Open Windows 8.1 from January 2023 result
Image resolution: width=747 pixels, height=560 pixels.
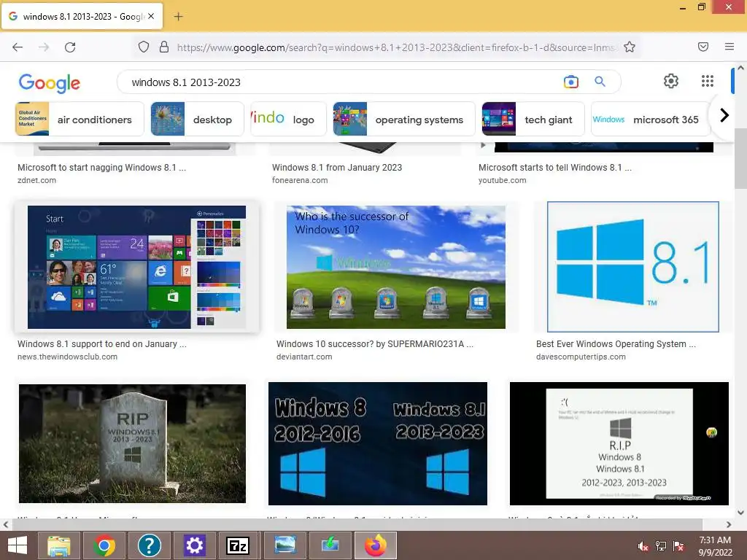pos(337,168)
